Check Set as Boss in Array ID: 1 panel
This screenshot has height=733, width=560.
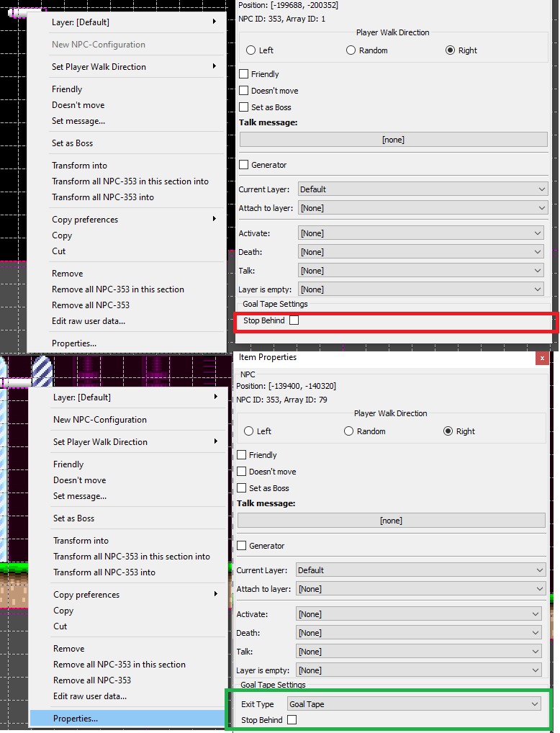click(x=243, y=107)
